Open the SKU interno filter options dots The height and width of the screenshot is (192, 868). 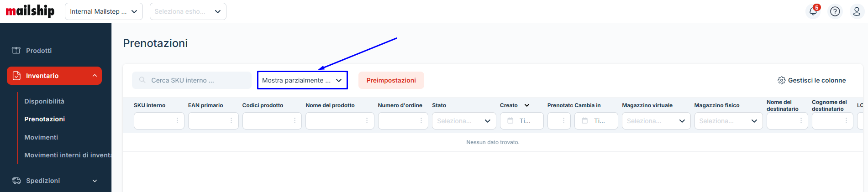[x=177, y=121]
